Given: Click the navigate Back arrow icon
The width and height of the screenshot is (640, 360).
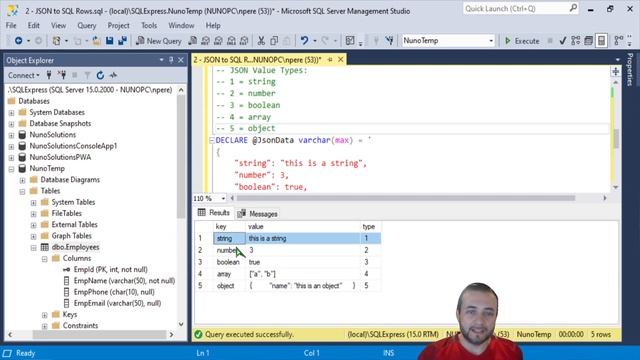Looking at the screenshot, I should 18,41.
